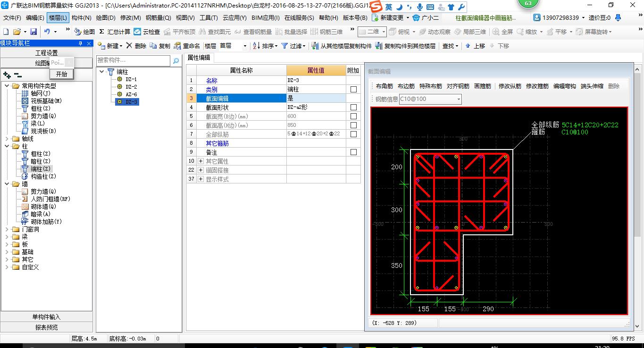Click the 修改纵筋 button
The width and height of the screenshot is (644, 348).
[x=510, y=86]
